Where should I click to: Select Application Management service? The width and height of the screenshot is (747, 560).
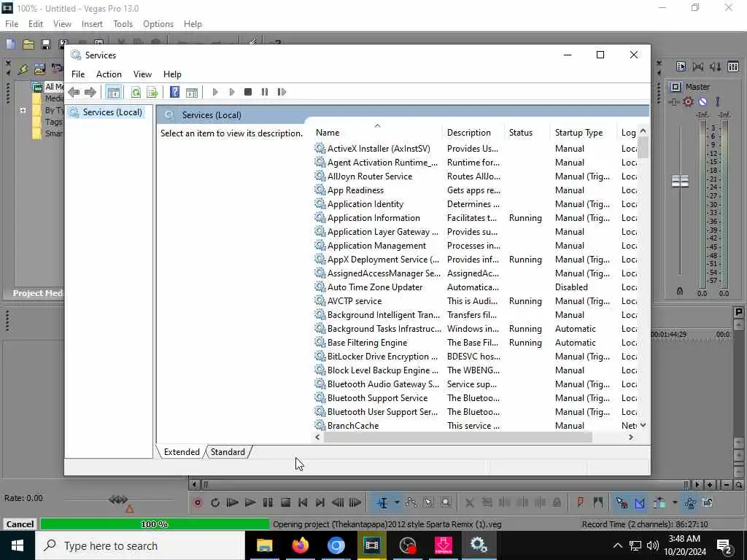(376, 246)
